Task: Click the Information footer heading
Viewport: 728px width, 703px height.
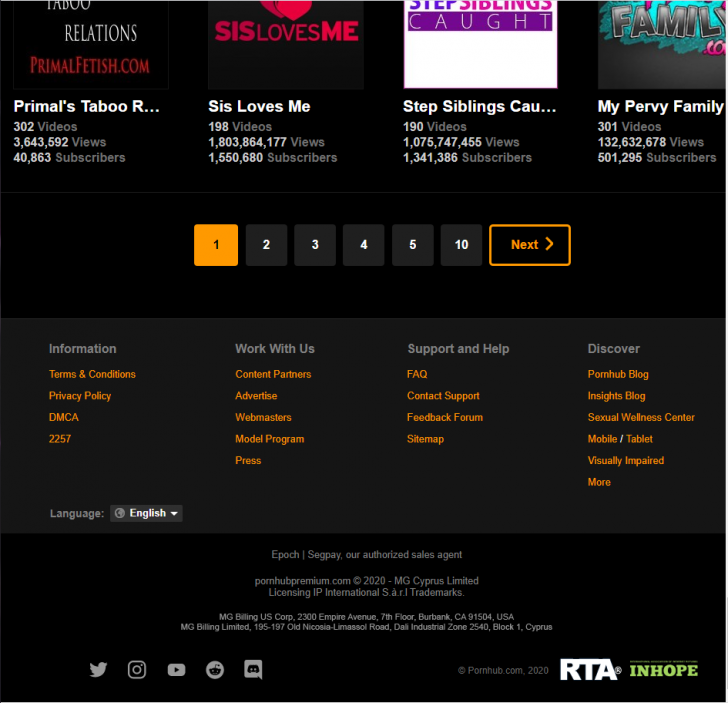Action: tap(83, 349)
